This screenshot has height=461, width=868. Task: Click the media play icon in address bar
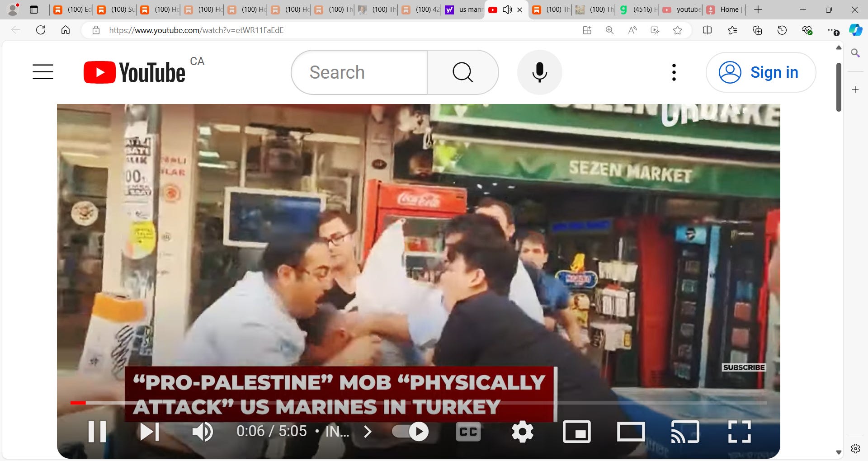[x=655, y=30]
